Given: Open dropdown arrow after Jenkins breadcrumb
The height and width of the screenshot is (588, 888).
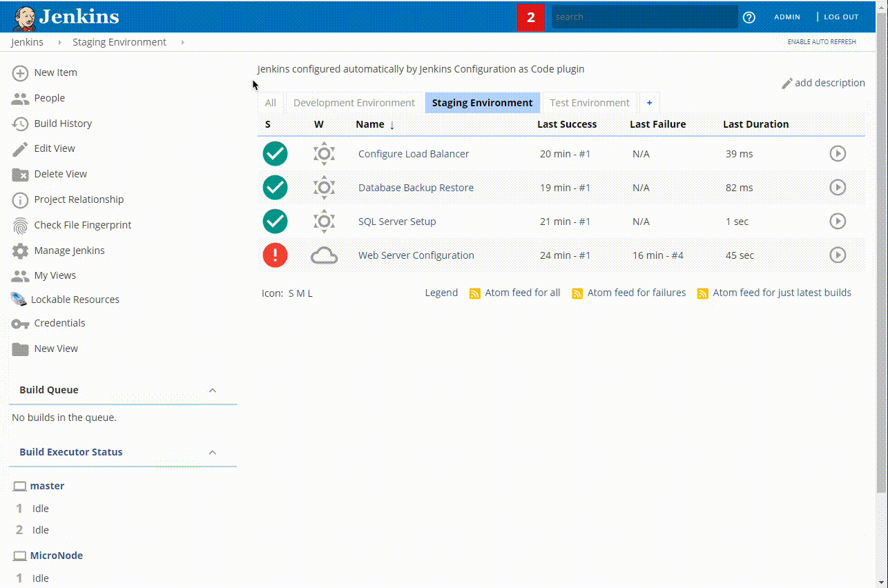Looking at the screenshot, I should [60, 42].
